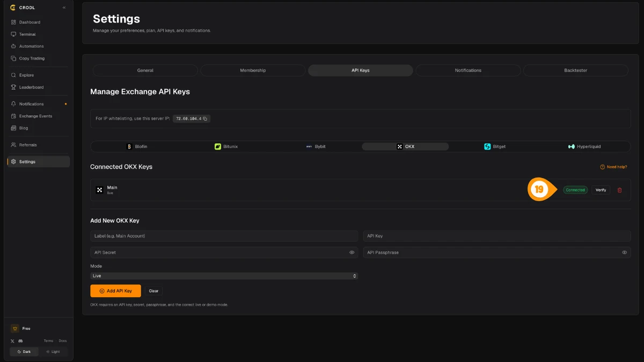Open the Need help? link
This screenshot has height=362, width=644.
tap(613, 167)
